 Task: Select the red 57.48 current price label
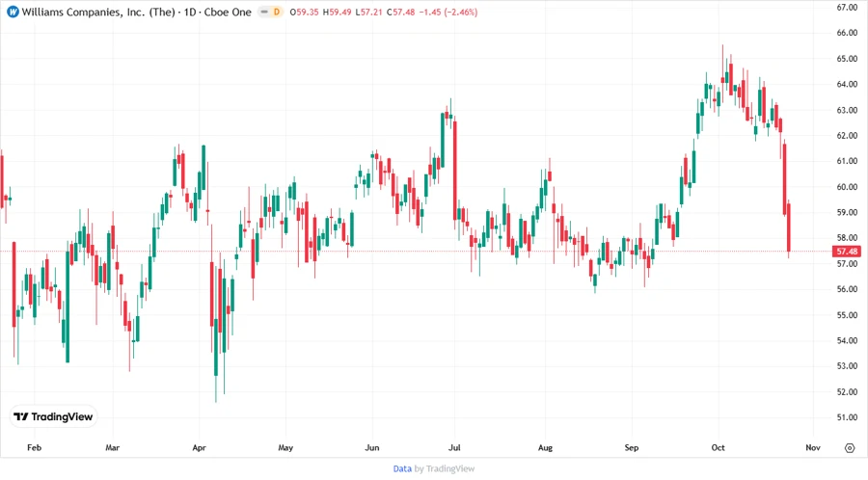click(x=847, y=252)
